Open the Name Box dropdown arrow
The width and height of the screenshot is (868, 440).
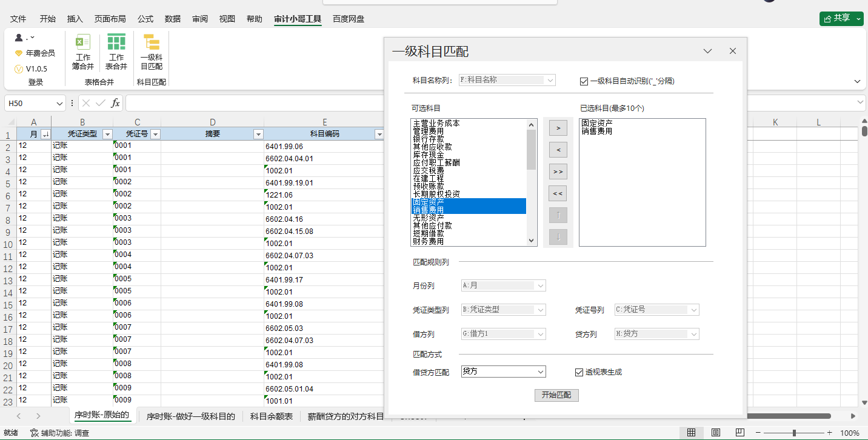point(59,103)
